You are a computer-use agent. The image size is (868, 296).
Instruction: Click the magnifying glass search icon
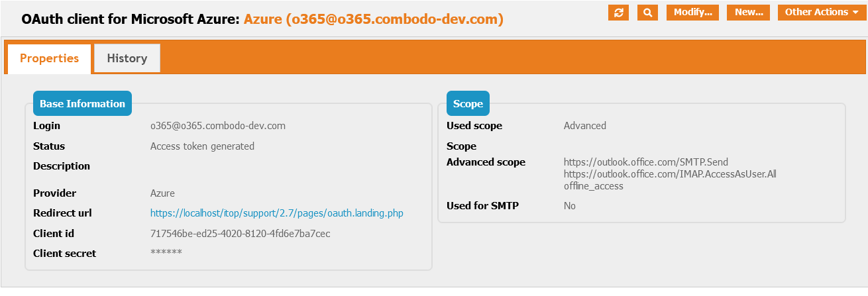(647, 12)
